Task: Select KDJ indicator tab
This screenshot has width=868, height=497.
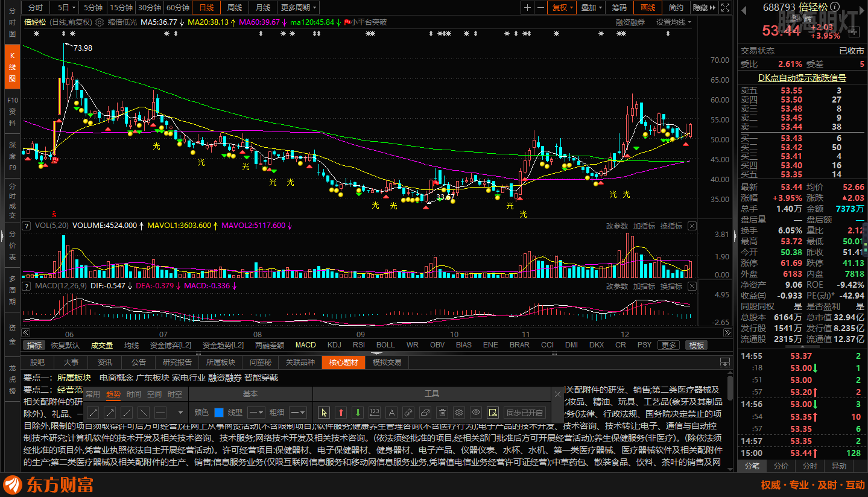Action: [334, 345]
